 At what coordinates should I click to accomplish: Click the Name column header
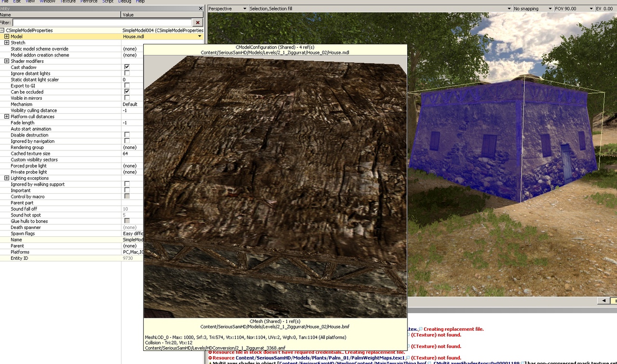[60, 15]
